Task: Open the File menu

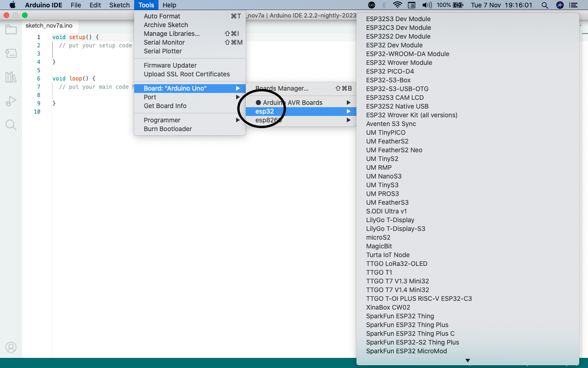Action: 76,5
